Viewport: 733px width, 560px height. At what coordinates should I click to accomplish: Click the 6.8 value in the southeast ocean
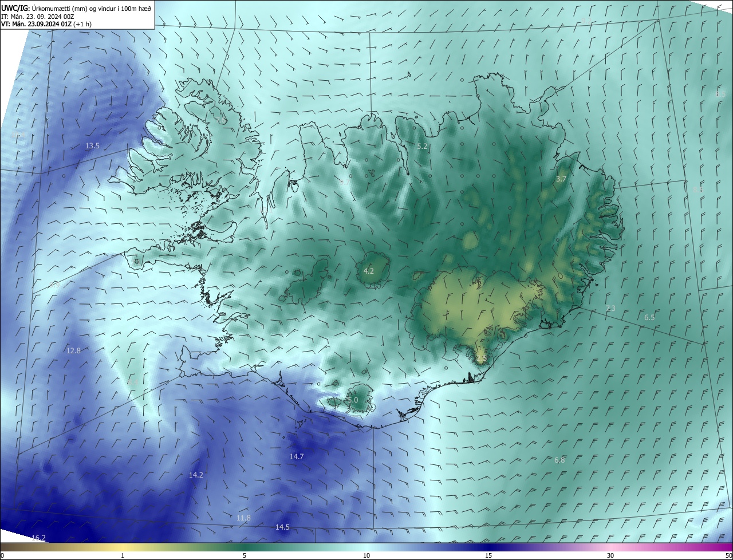tap(559, 460)
